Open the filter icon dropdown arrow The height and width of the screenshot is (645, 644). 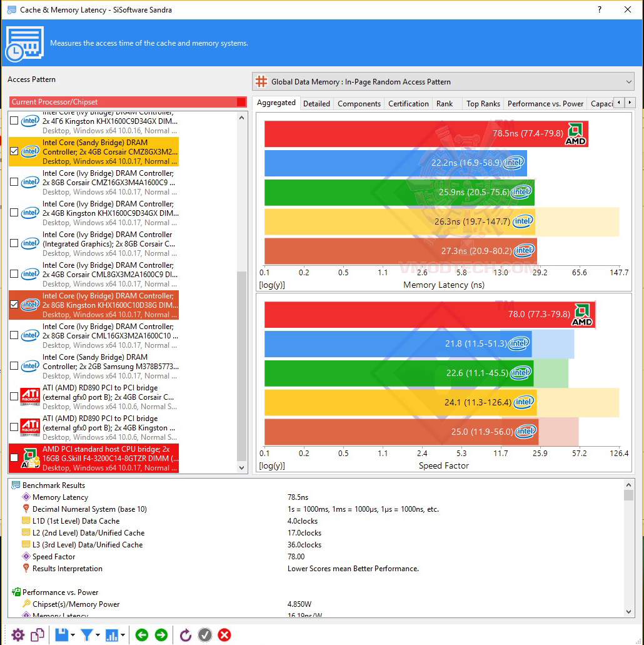98,635
